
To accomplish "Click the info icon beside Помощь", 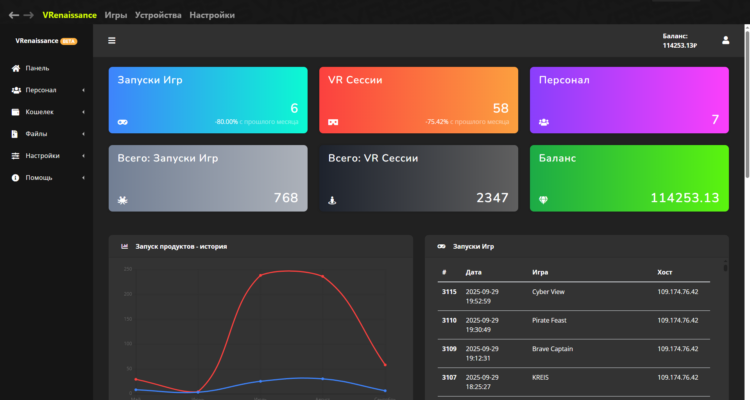I will [16, 178].
